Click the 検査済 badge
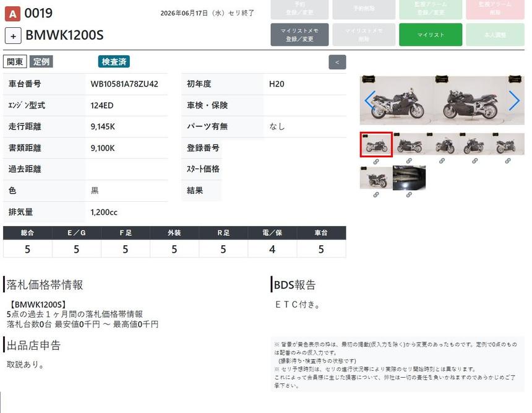 pyautogui.click(x=114, y=62)
